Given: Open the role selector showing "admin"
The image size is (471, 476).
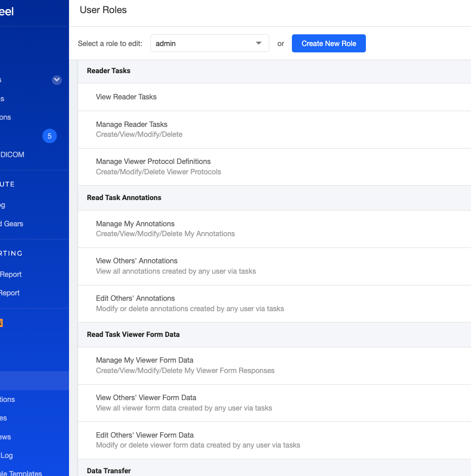Looking at the screenshot, I should (x=210, y=43).
